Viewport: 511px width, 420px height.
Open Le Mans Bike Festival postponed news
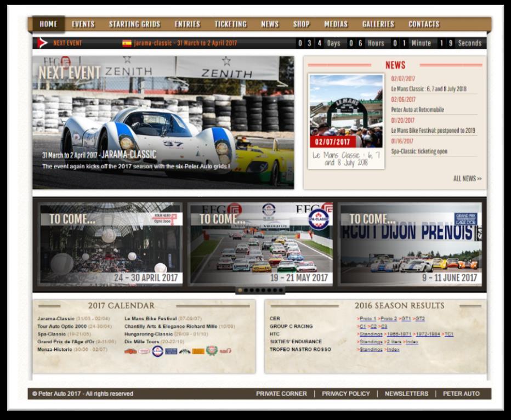433,130
